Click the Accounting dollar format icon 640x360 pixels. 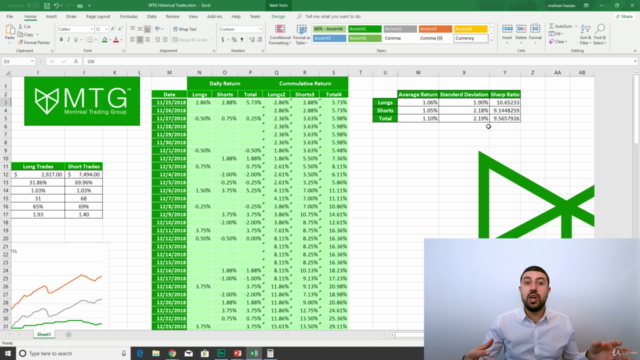click(223, 40)
